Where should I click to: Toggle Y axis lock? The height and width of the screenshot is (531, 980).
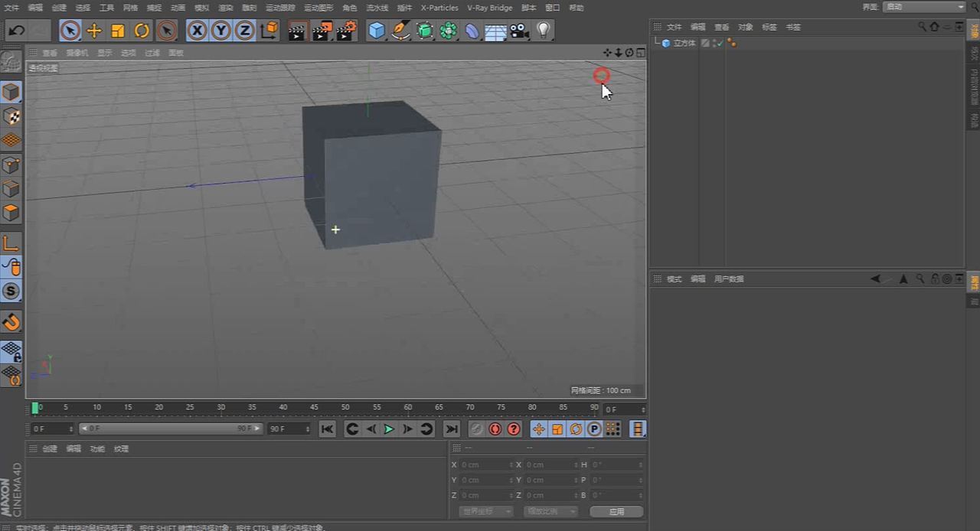(221, 31)
